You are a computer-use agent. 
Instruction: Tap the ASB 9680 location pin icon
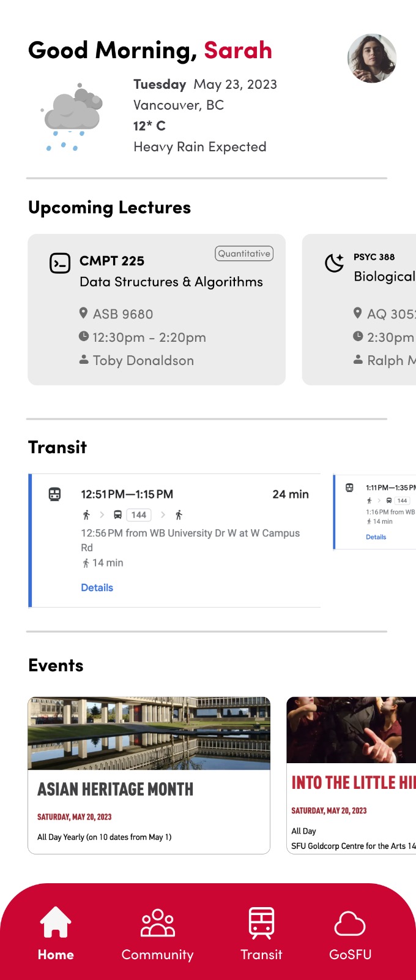pos(84,313)
